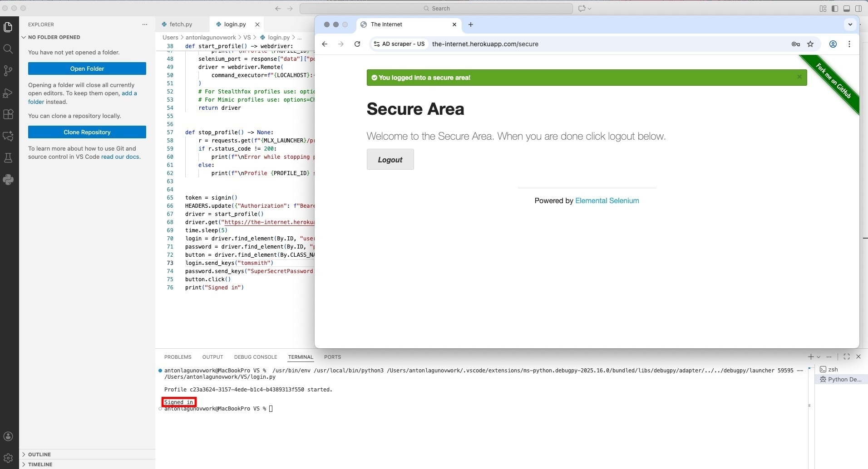Open the Extensions view
This screenshot has width=868, height=469.
coord(8,114)
